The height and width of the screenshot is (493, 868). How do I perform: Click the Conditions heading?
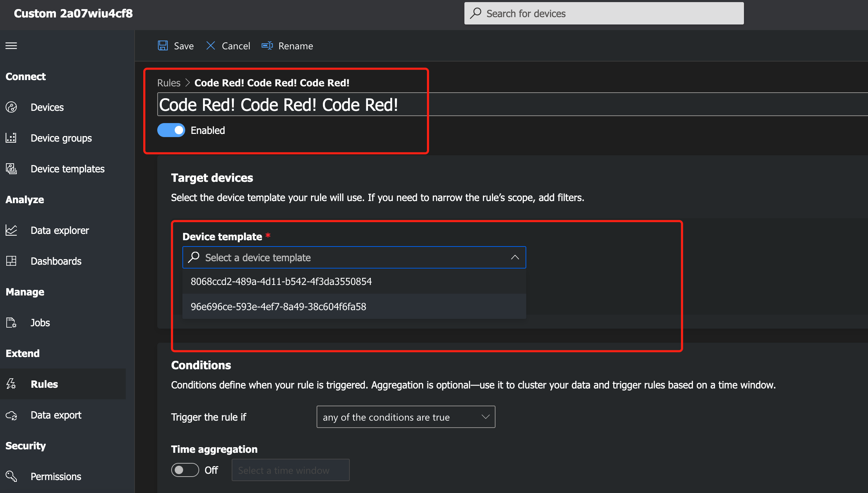pos(201,365)
